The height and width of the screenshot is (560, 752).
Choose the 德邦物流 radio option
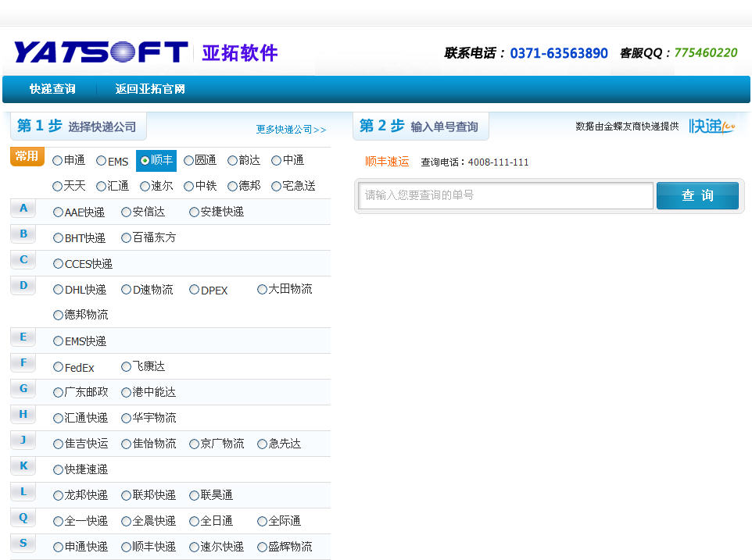tap(59, 316)
